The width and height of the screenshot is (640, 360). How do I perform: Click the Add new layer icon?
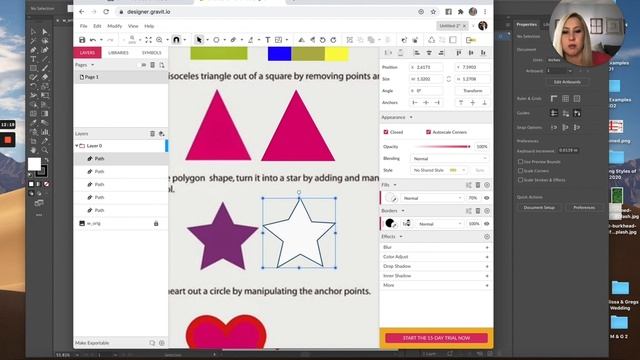point(162,133)
